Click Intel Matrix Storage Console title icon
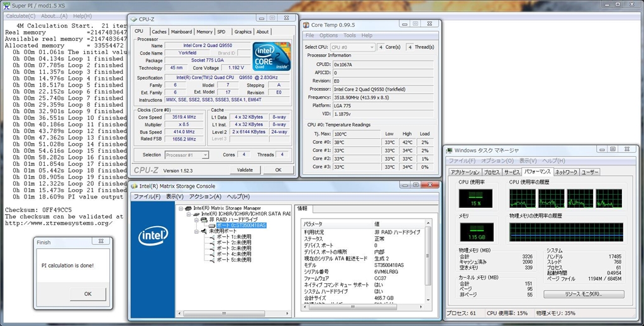644x326 pixels. (x=135, y=186)
